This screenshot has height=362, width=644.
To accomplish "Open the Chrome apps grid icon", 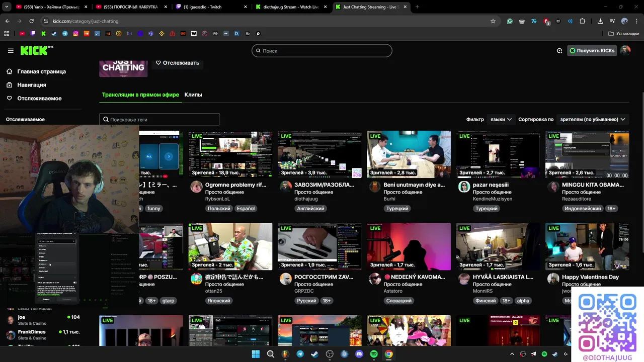I will (x=7, y=34).
